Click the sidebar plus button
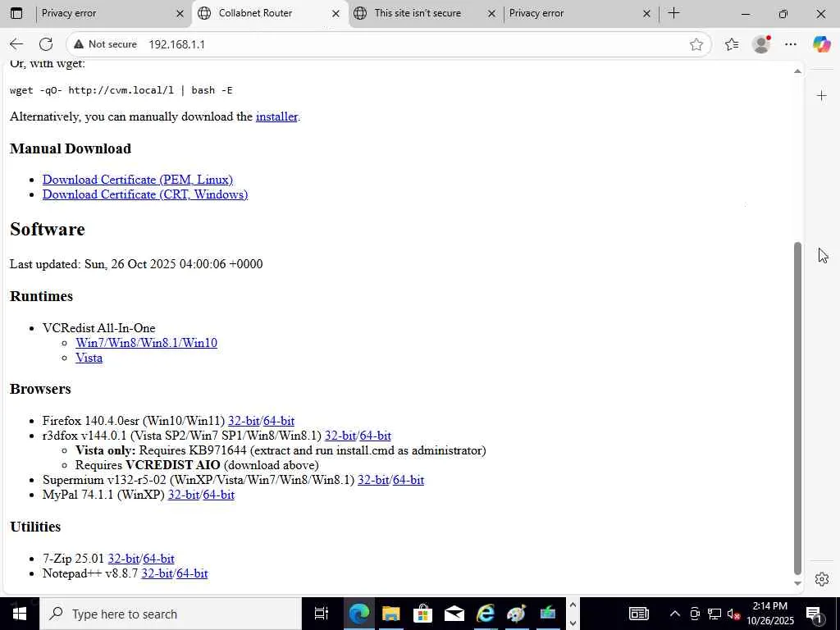 click(x=822, y=96)
